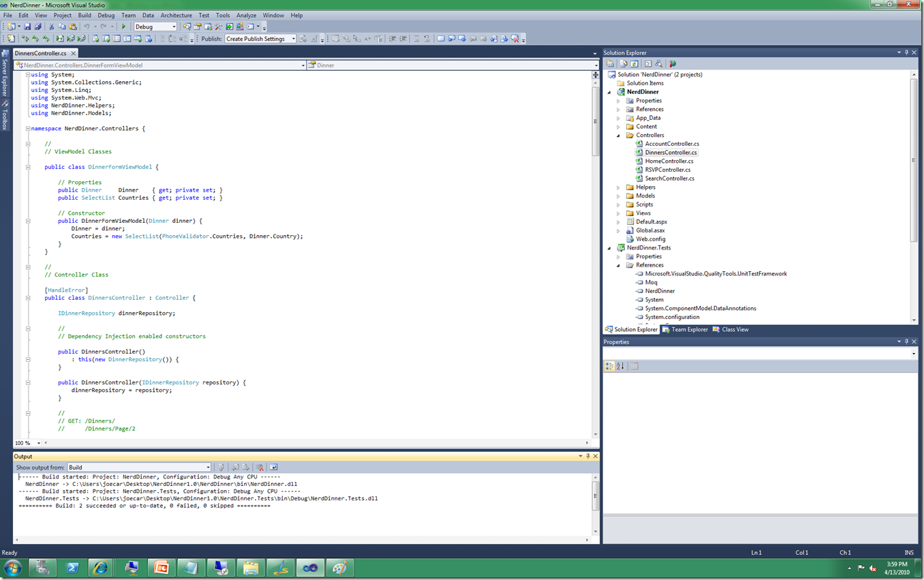Viewport: 924px width, 580px height.
Task: Close the DinnersController.cs tab
Action: click(74, 52)
